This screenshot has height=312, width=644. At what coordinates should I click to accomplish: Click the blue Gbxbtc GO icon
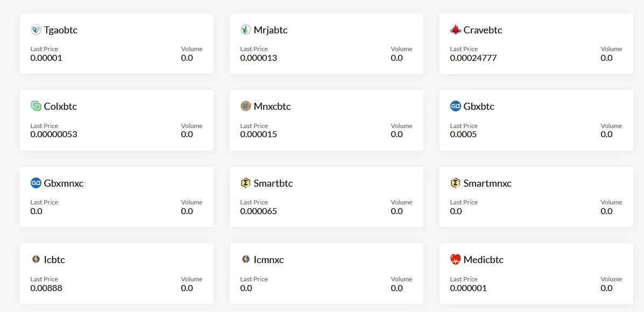456,107
